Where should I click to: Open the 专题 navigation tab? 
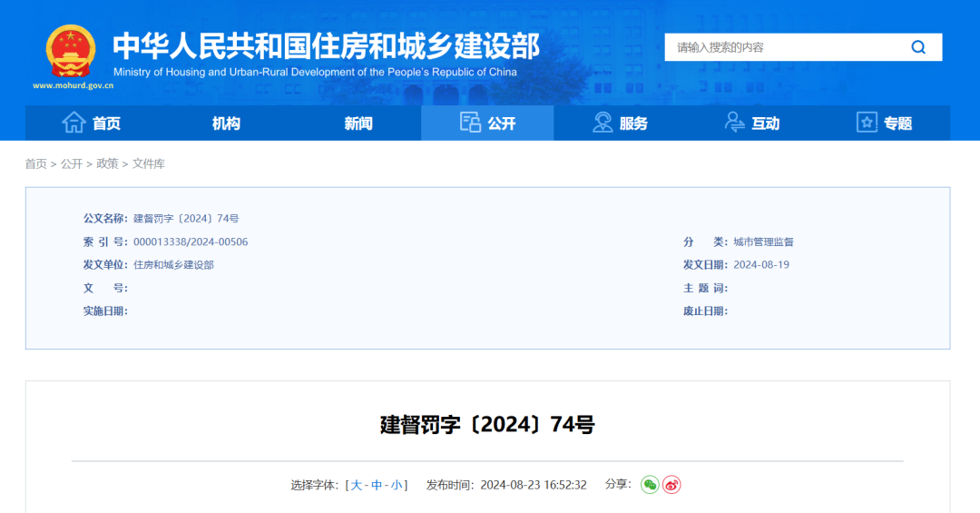[x=885, y=123]
